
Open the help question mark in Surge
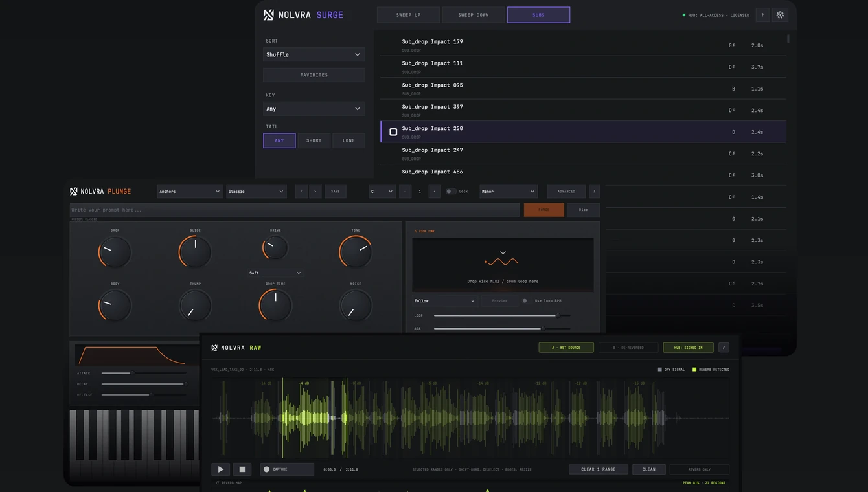(762, 15)
